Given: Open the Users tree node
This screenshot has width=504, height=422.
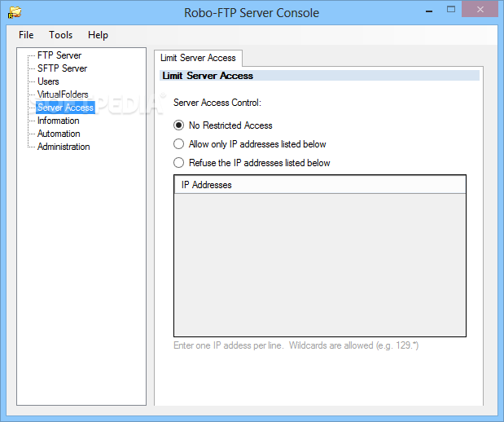Looking at the screenshot, I should (48, 81).
